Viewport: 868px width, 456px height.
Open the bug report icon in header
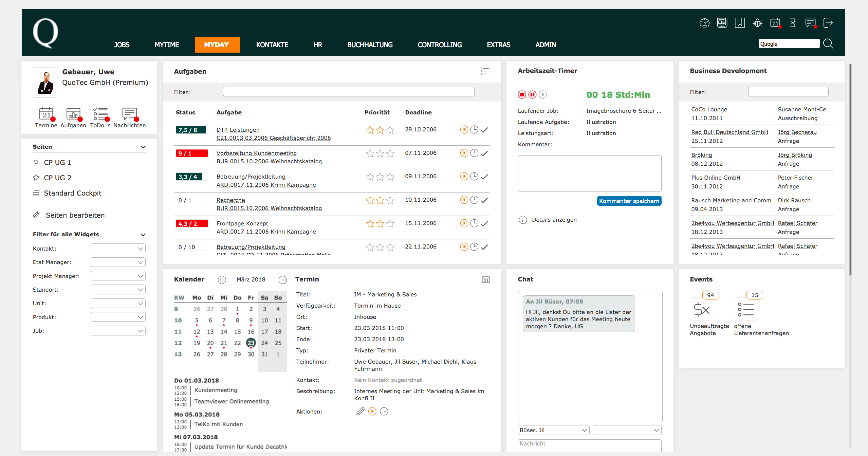[757, 23]
